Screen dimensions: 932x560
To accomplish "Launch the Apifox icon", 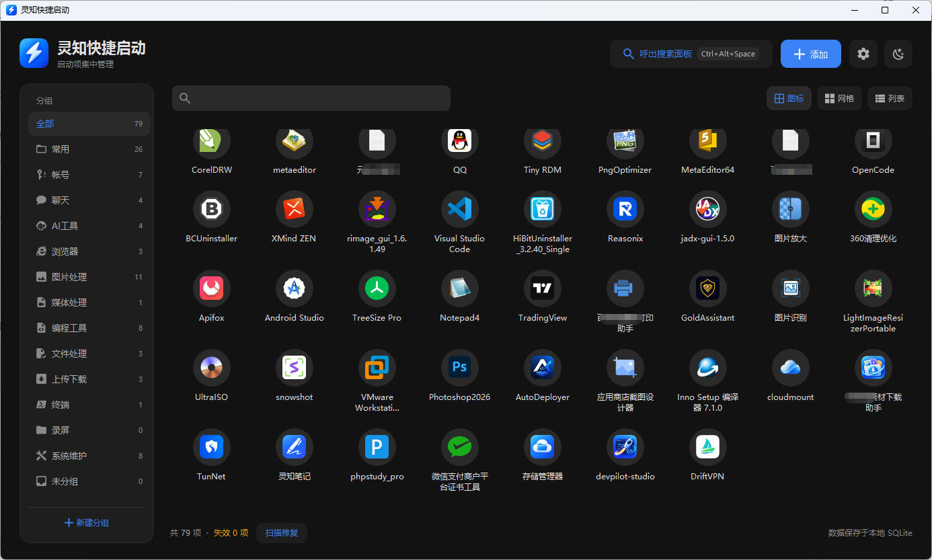I will (x=212, y=288).
